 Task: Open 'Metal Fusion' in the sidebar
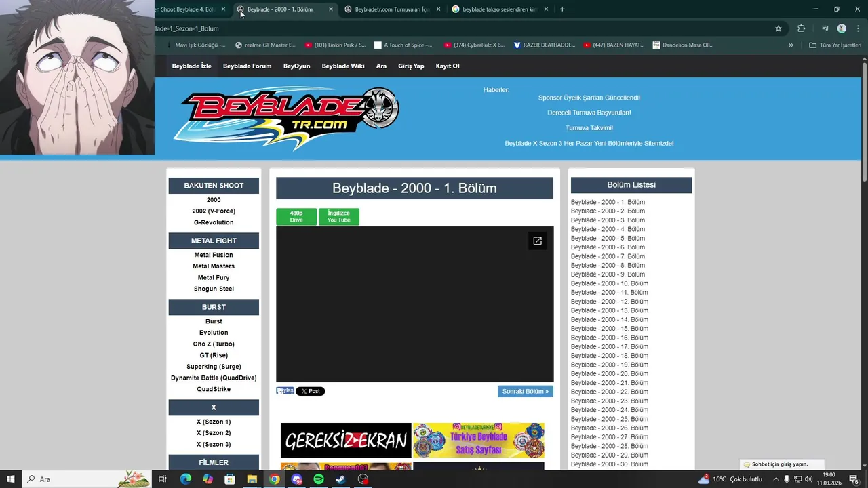point(214,255)
